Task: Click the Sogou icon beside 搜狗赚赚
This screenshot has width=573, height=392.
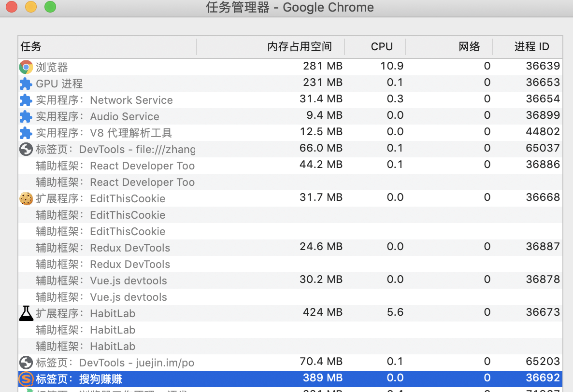Action: [x=26, y=379]
